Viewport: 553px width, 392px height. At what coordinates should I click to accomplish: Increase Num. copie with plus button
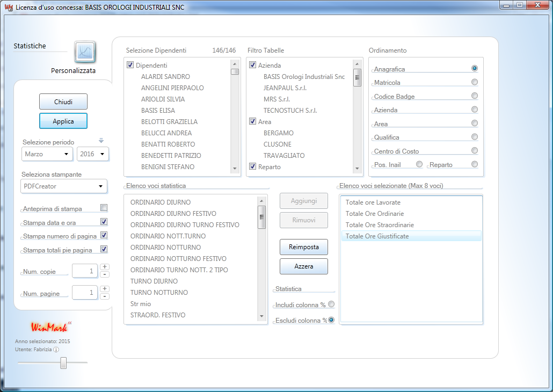click(x=105, y=267)
